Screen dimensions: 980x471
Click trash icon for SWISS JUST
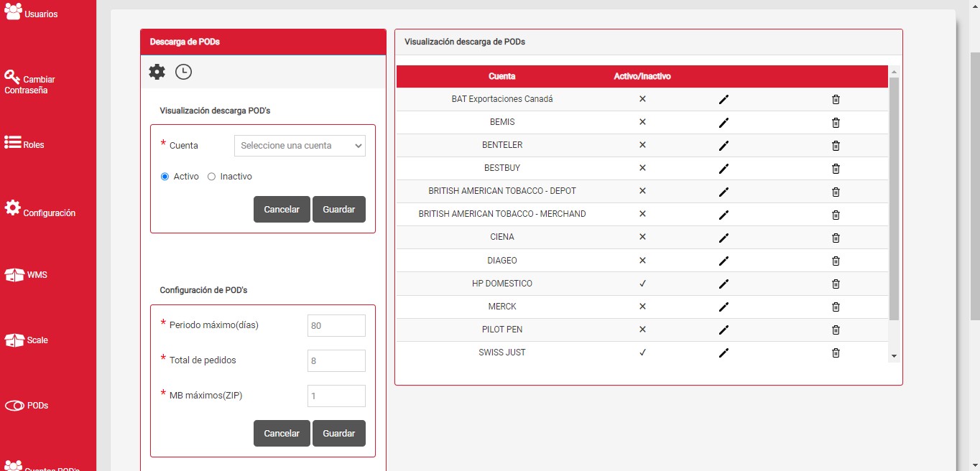click(x=836, y=353)
